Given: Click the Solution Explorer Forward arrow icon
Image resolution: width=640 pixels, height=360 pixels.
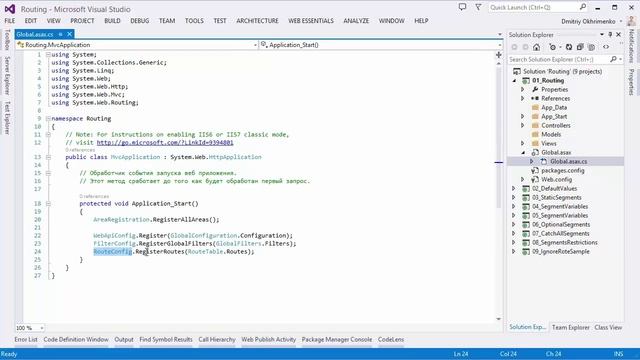Looking at the screenshot, I should [x=525, y=47].
